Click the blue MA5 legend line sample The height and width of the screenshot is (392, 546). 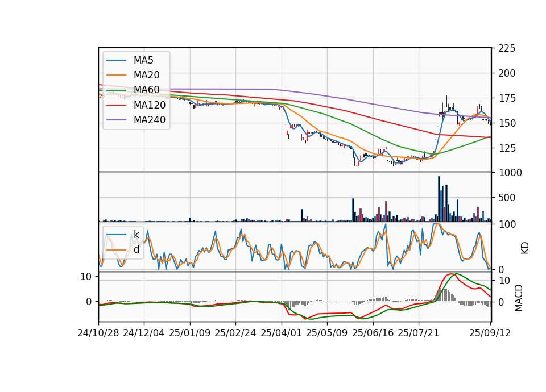coord(116,60)
